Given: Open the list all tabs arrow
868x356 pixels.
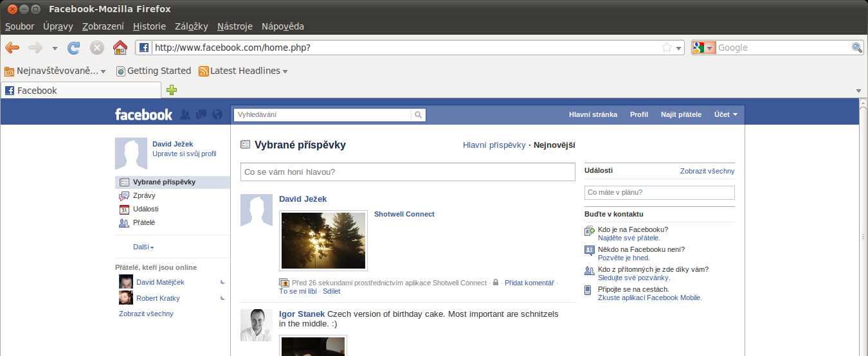Looking at the screenshot, I should pos(858,91).
